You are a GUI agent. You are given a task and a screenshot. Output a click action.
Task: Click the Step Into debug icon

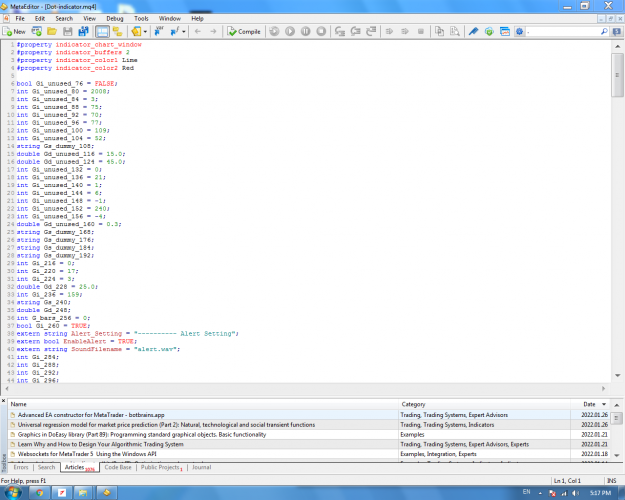point(340,31)
